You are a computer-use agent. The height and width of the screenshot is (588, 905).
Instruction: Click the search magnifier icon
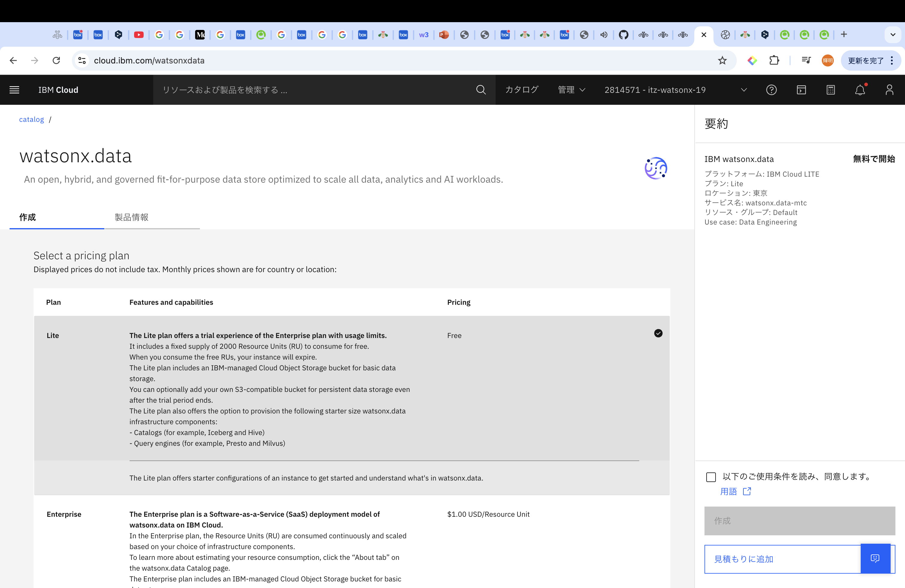pos(481,90)
